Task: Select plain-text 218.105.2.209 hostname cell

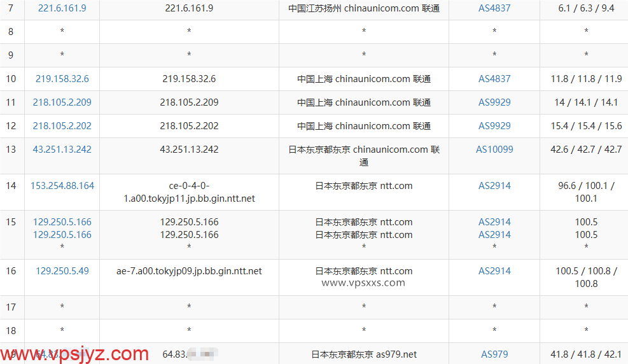Action: pyautogui.click(x=189, y=102)
